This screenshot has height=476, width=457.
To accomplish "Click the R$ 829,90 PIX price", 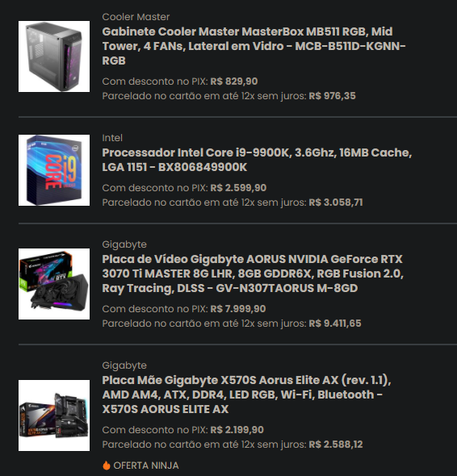I will click(234, 81).
